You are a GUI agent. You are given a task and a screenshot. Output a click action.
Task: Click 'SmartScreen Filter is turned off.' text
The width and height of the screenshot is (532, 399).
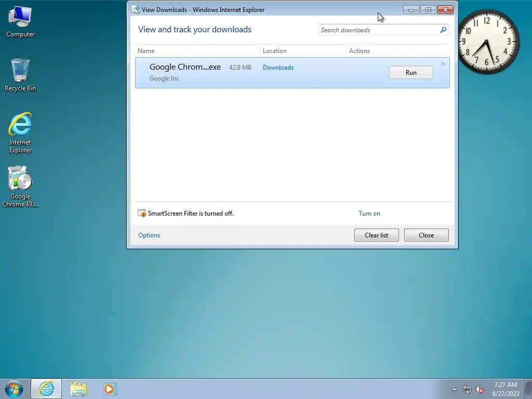coord(191,214)
